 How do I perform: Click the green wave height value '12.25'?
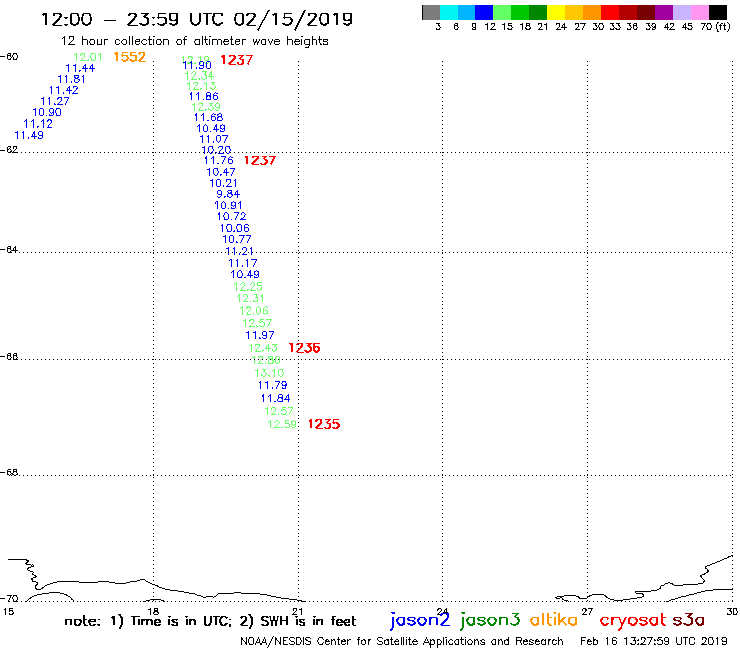click(248, 287)
